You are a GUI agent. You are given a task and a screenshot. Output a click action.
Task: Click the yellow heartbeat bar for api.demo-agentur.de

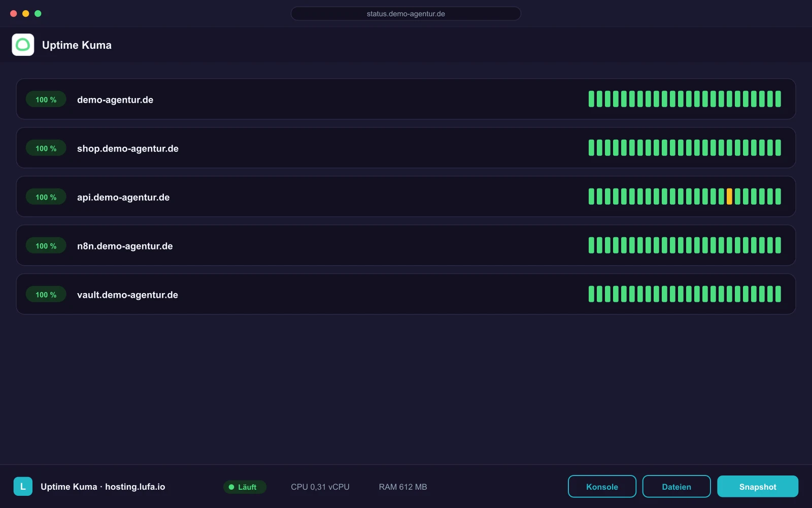pyautogui.click(x=729, y=197)
